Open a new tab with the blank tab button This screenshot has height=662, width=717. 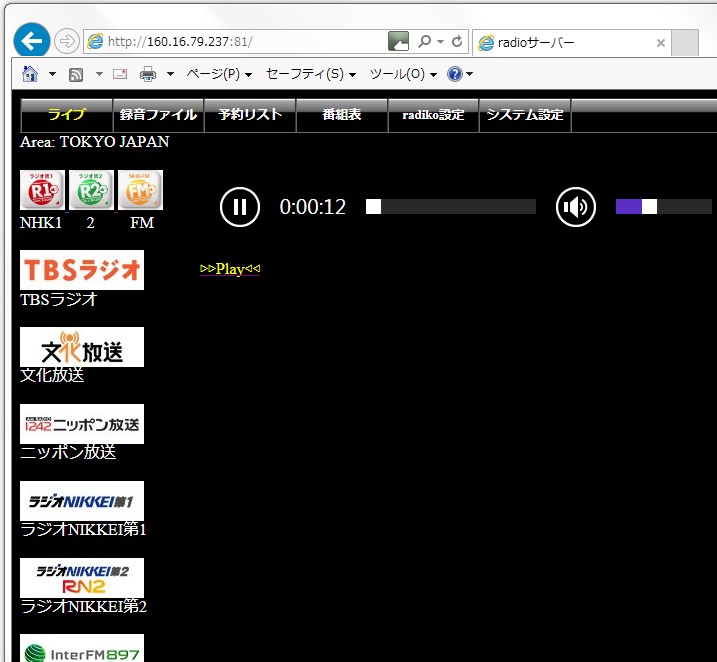[x=685, y=43]
